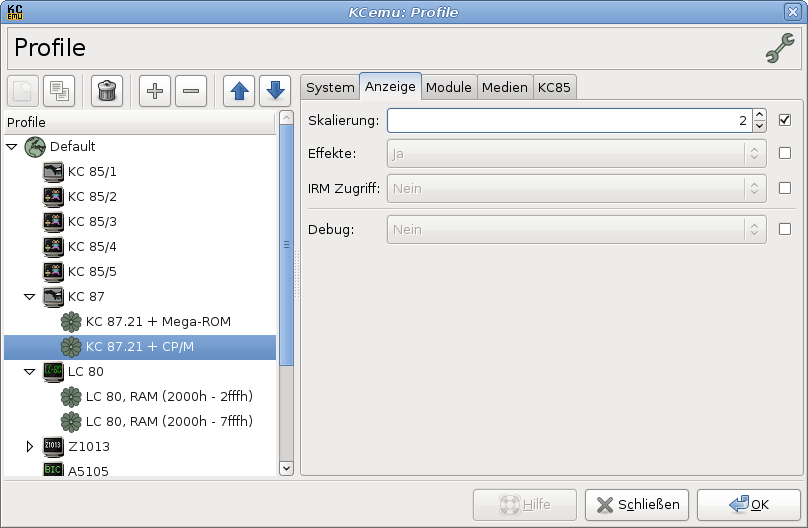This screenshot has width=808, height=528.
Task: Click the Hilfe button
Action: coord(525,505)
